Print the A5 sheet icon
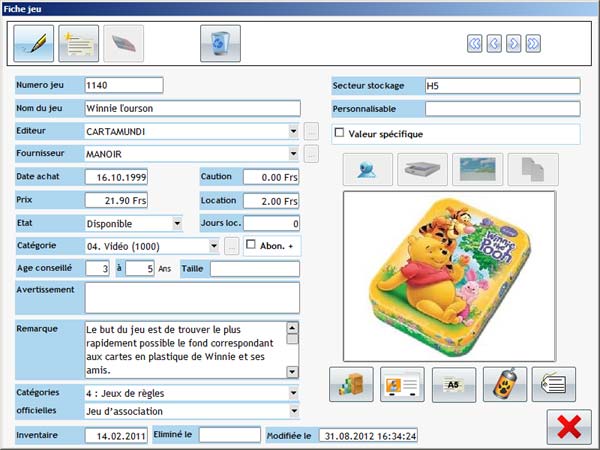The height and width of the screenshot is (450, 600). click(x=454, y=385)
